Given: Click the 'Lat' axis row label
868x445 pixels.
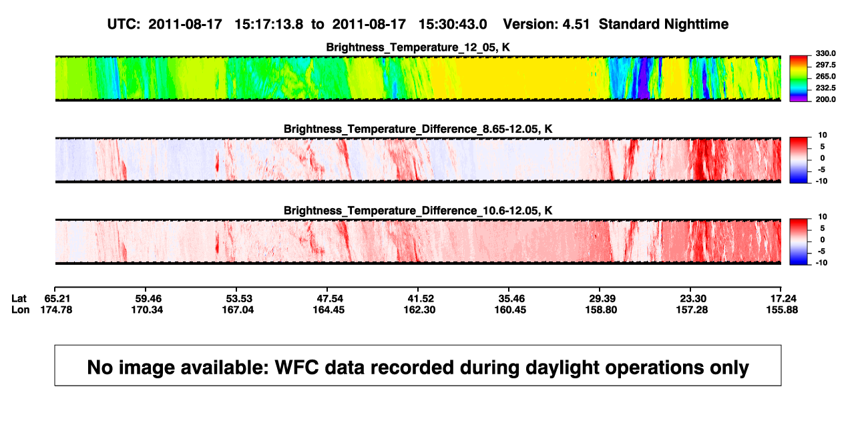Looking at the screenshot, I should click(19, 298).
